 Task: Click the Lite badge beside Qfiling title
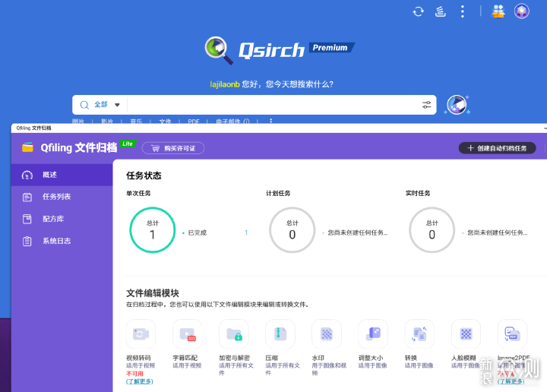[x=128, y=144]
